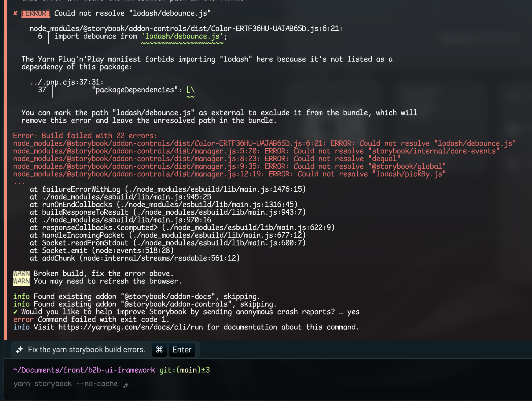Click the runOnEndCallbacks stack trace line

click(163, 205)
